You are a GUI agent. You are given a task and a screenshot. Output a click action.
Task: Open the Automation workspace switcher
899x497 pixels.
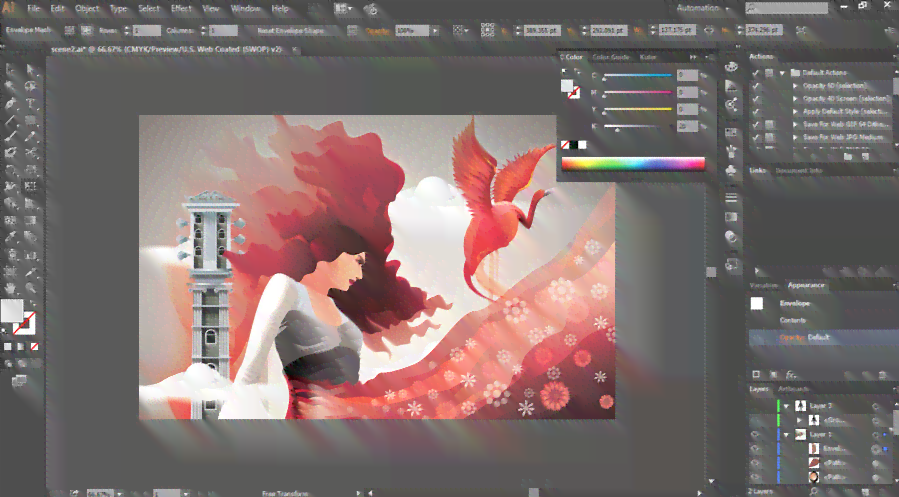point(703,9)
